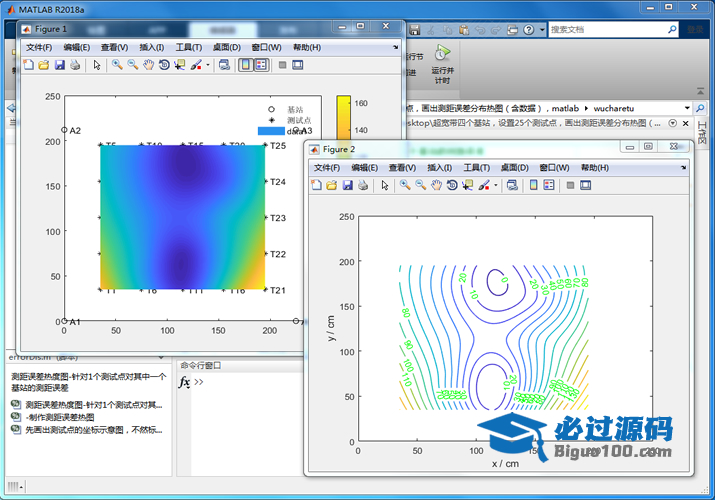Toggle Insert Colorbar button in Figure 2
The image size is (715, 500).
pos(534,185)
